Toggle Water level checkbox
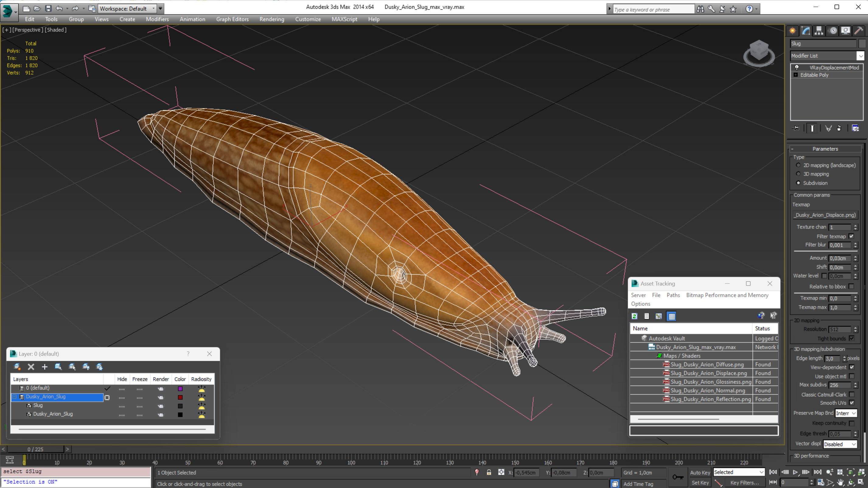 [x=824, y=276]
